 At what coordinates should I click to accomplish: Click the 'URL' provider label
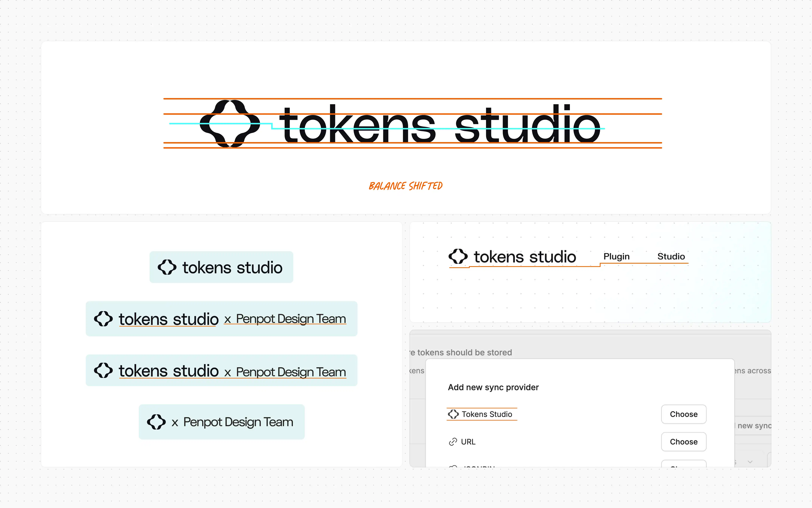coord(468,442)
